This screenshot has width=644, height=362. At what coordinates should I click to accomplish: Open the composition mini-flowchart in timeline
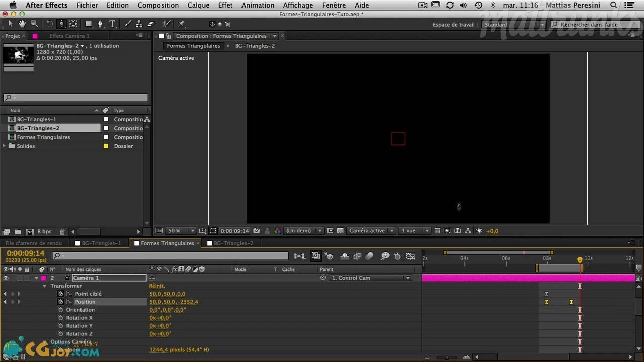[x=300, y=256]
